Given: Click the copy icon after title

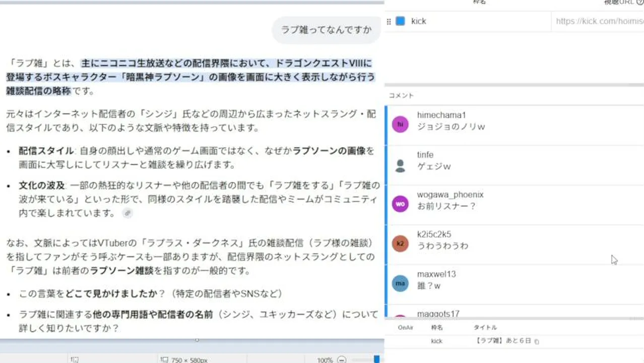Looking at the screenshot, I should (537, 341).
